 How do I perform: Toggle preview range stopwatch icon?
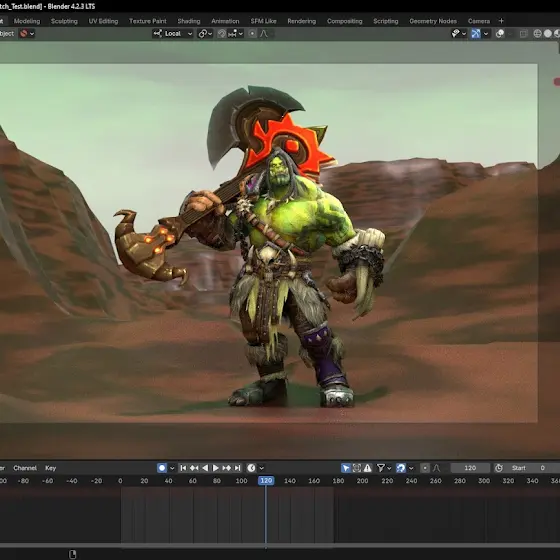[x=499, y=468]
